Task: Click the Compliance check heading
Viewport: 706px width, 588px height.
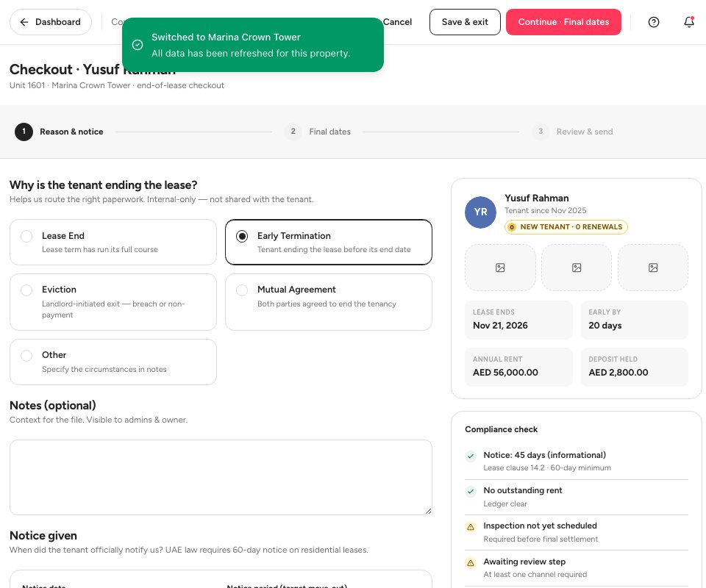Action: coord(501,429)
